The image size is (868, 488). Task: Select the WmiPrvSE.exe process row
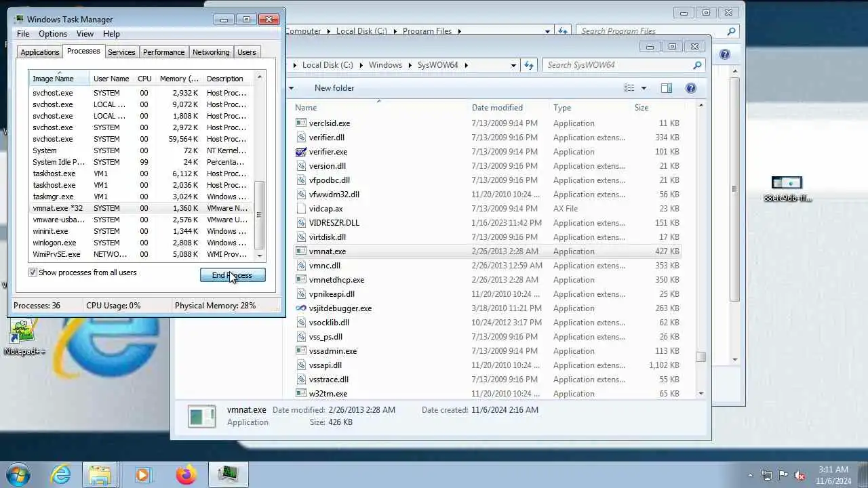[x=141, y=254]
